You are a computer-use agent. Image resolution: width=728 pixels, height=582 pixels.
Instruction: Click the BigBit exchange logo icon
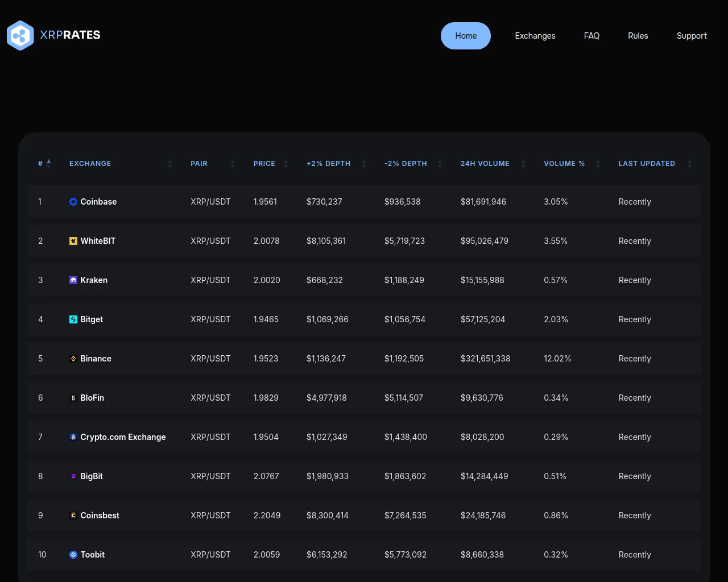[73, 476]
